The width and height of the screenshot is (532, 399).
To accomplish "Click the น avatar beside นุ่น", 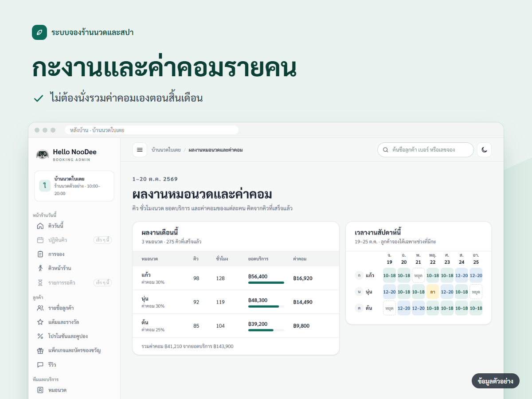I will click(359, 292).
